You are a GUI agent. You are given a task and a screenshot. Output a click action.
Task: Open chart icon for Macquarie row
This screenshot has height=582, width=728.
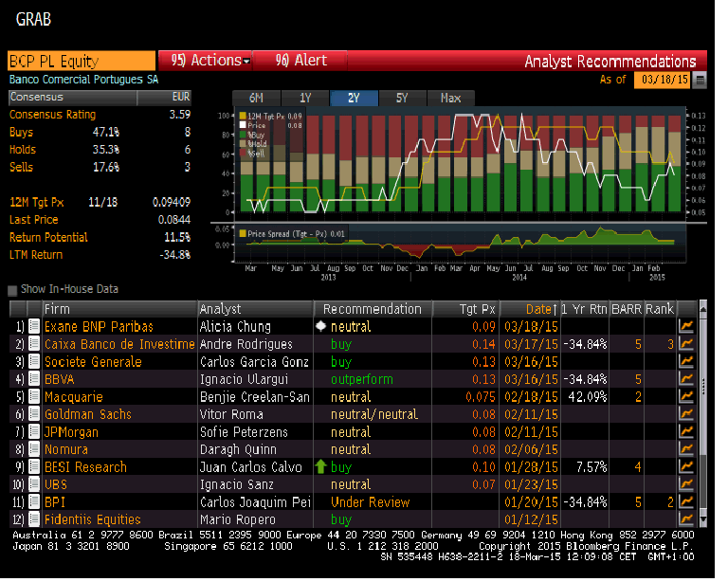(686, 397)
